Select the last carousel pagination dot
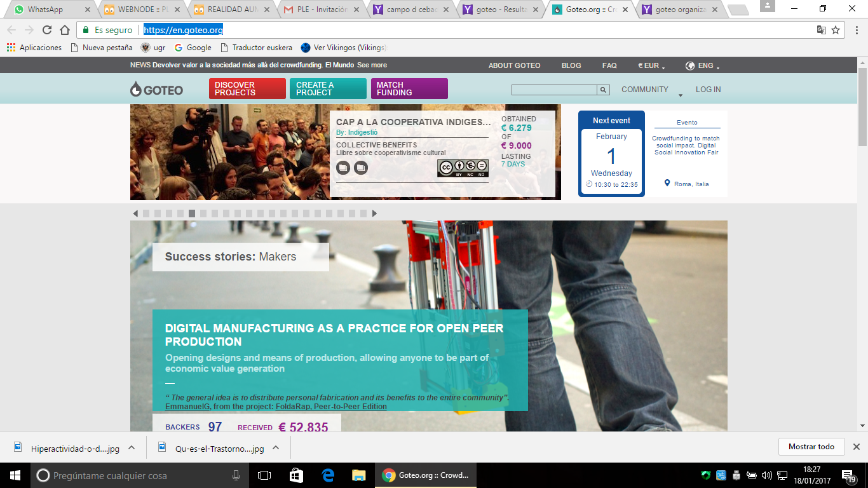868x488 pixels. coord(363,213)
